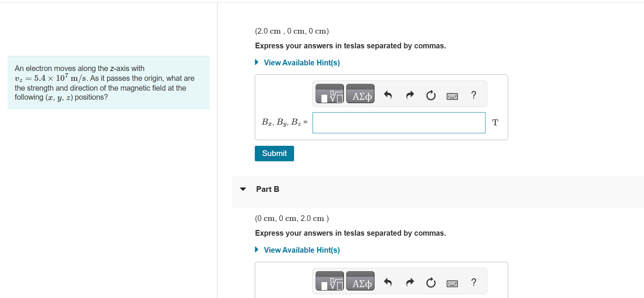Reset Part B answer with circular arrow

[431, 283]
